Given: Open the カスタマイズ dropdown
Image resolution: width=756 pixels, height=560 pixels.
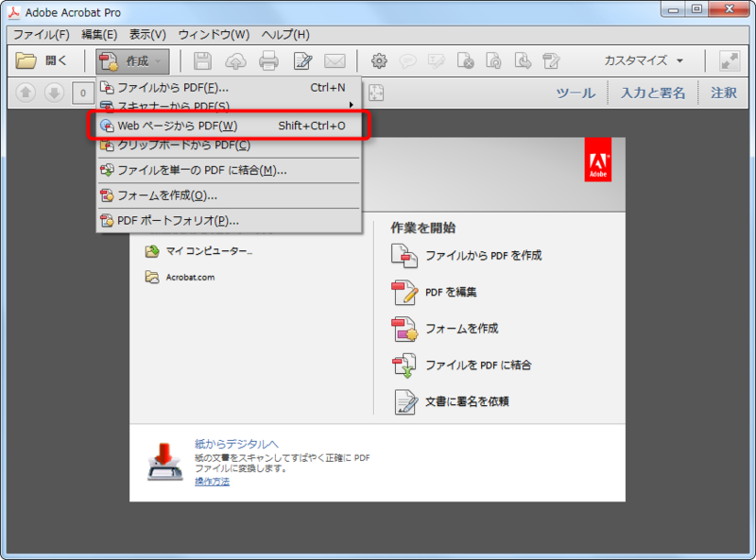Looking at the screenshot, I should [x=644, y=60].
